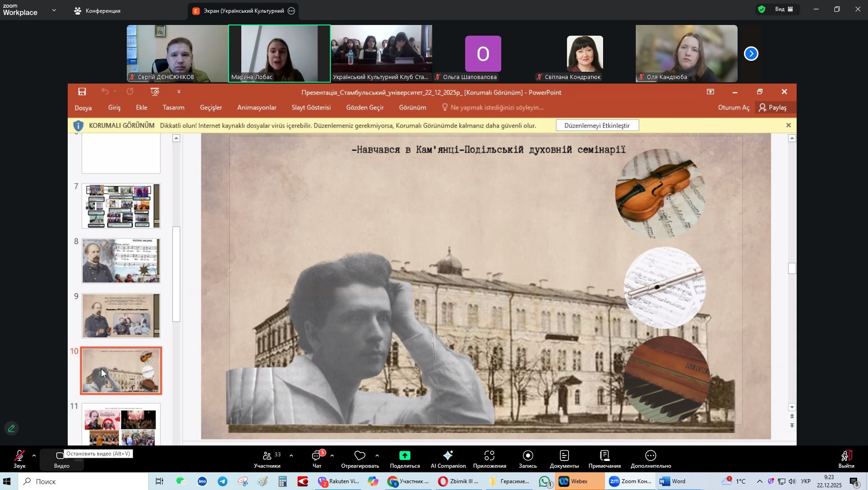Click the Марина Лобас video thumbnail
This screenshot has height=490, width=868.
click(279, 53)
